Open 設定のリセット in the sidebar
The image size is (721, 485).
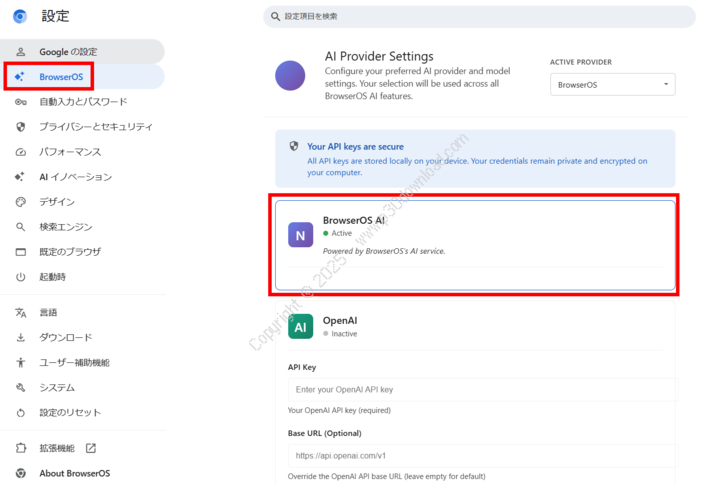(70, 412)
